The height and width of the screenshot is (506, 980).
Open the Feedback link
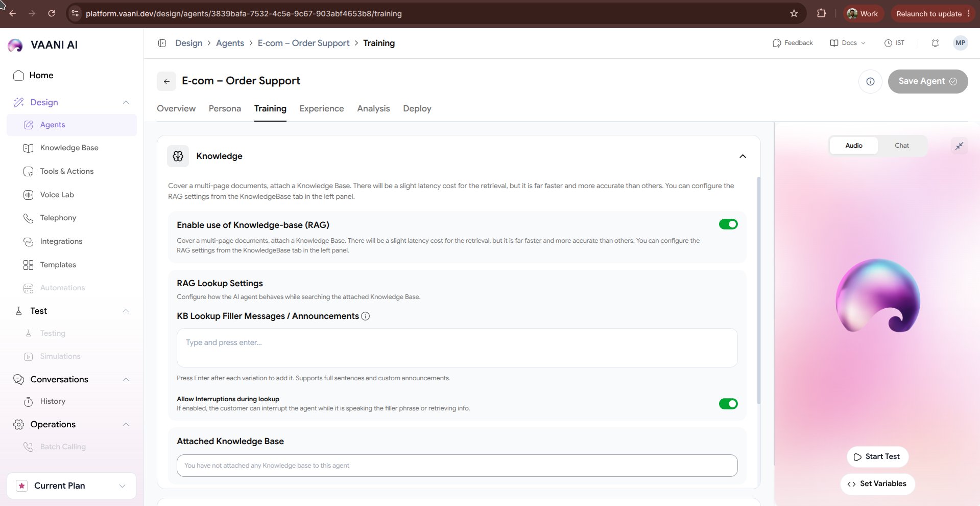(793, 43)
